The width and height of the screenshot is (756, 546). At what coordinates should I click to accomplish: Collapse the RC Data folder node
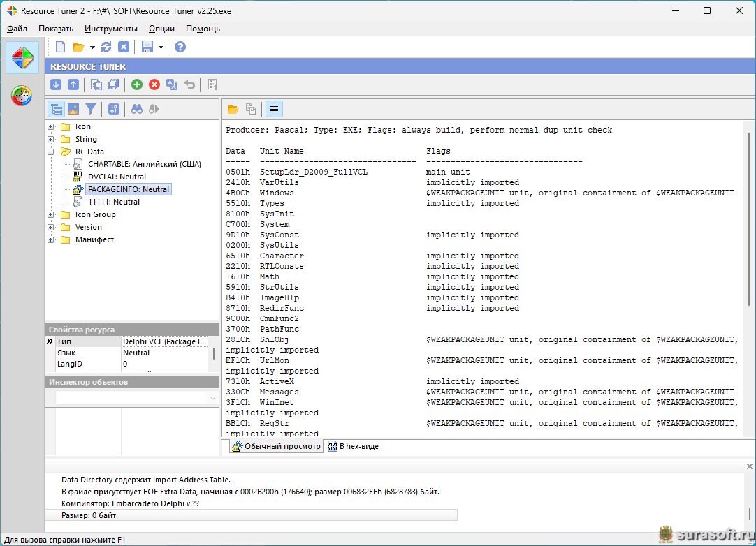pos(50,152)
